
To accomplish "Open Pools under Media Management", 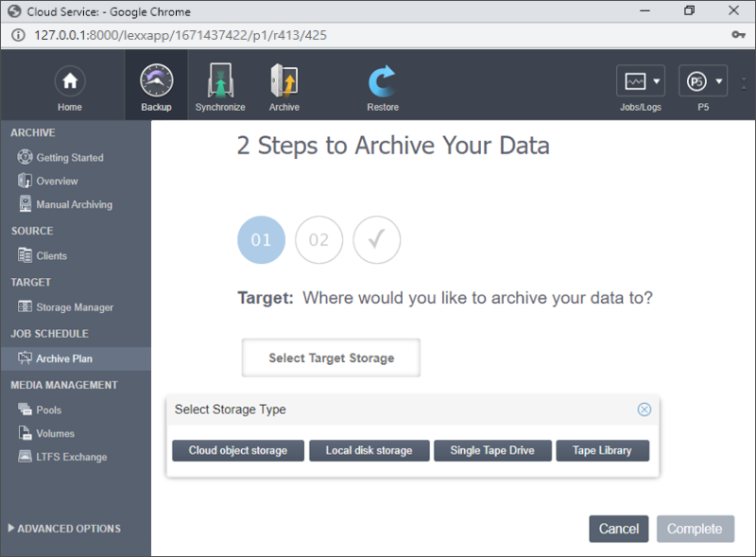I will [49, 409].
